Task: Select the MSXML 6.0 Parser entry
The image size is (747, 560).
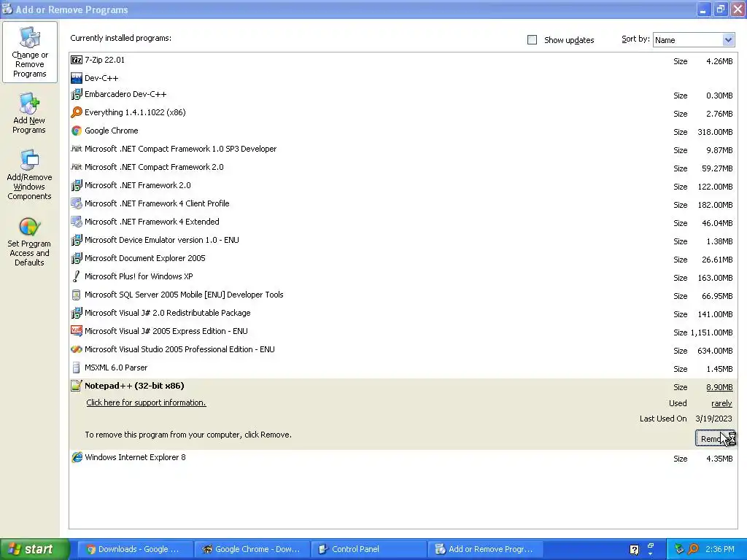Action: click(116, 367)
